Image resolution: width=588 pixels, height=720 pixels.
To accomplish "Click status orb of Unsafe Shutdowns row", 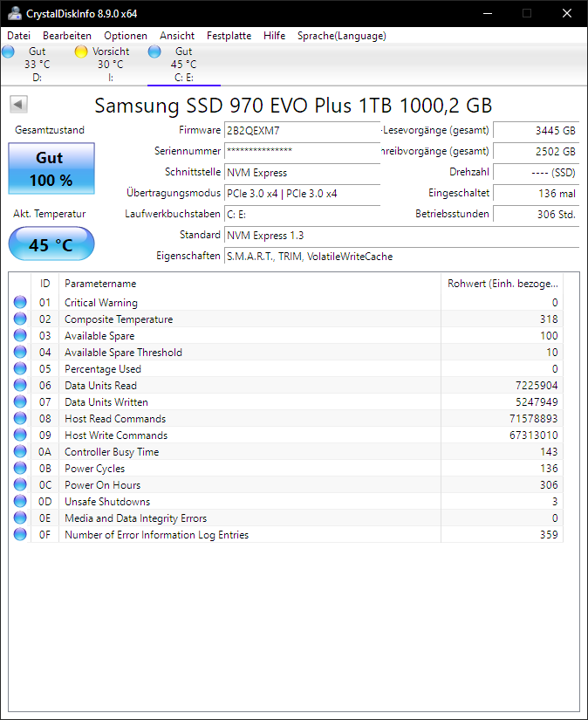I will (x=20, y=501).
